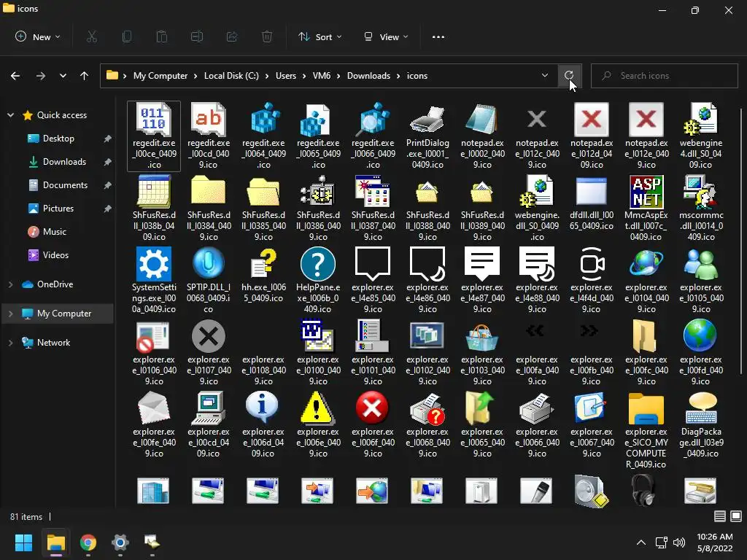The height and width of the screenshot is (560, 747).
Task: Select regedit.exe_I00ce_0409.ico binary icon file
Action: (x=154, y=136)
